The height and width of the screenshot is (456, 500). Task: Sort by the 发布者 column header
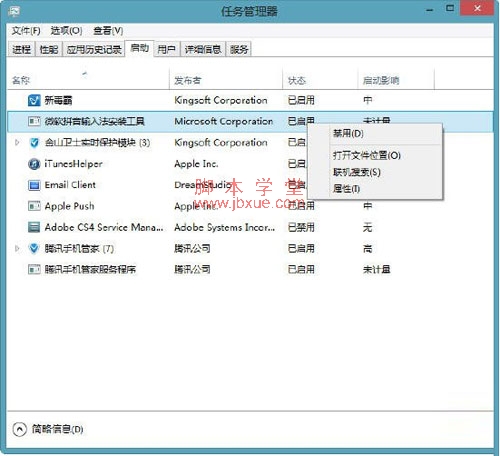click(x=188, y=80)
